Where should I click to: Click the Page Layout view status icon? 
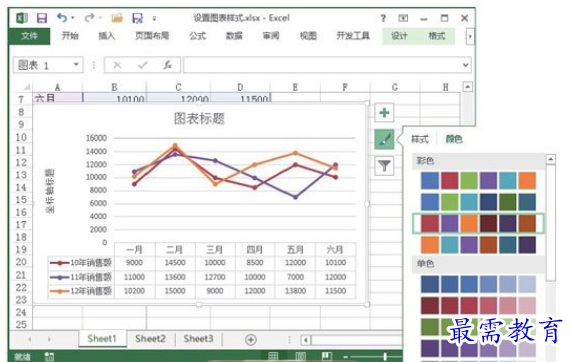(x=300, y=356)
